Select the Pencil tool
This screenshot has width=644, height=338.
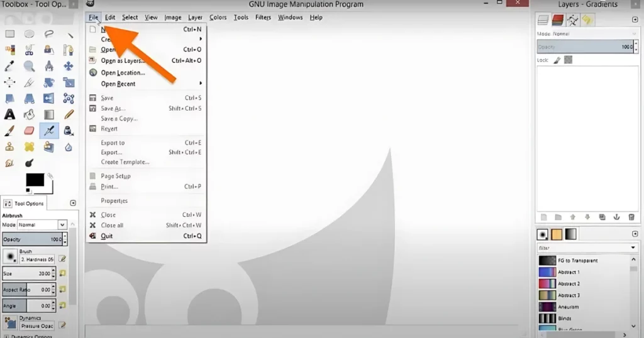click(x=69, y=114)
